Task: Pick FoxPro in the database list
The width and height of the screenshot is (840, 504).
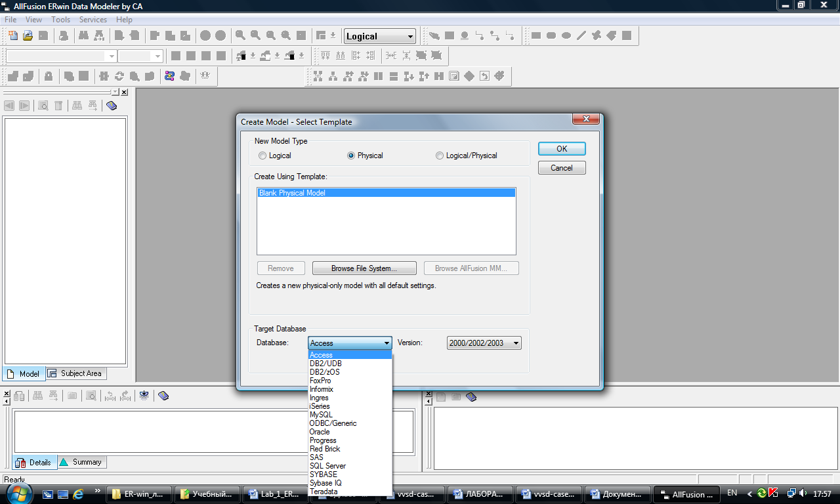Action: click(x=350, y=381)
